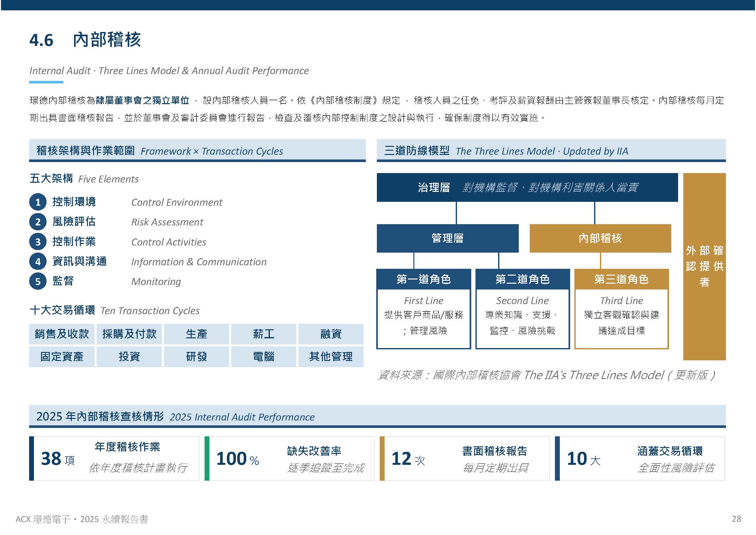The image size is (756, 535).
Task: Click section header 2025 年內部稽核查核情形
Action: pos(377,417)
